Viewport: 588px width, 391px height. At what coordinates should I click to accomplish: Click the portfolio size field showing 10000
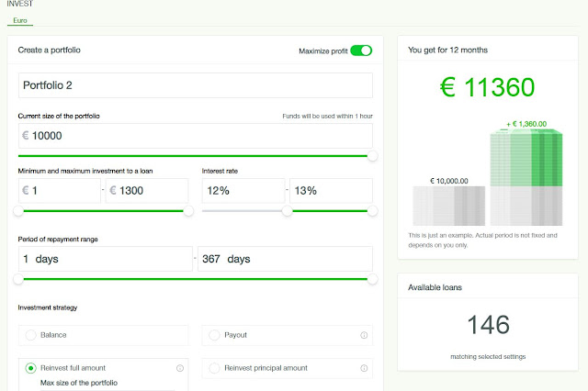[x=196, y=136]
